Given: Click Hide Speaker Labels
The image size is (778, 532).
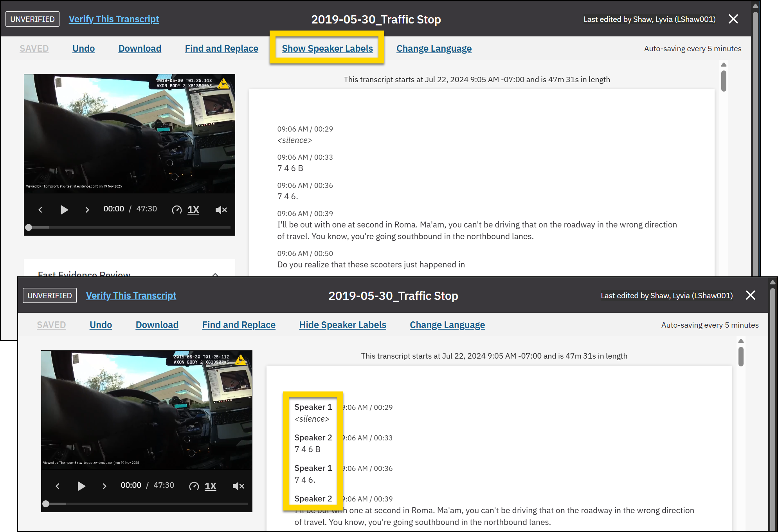Looking at the screenshot, I should 342,325.
